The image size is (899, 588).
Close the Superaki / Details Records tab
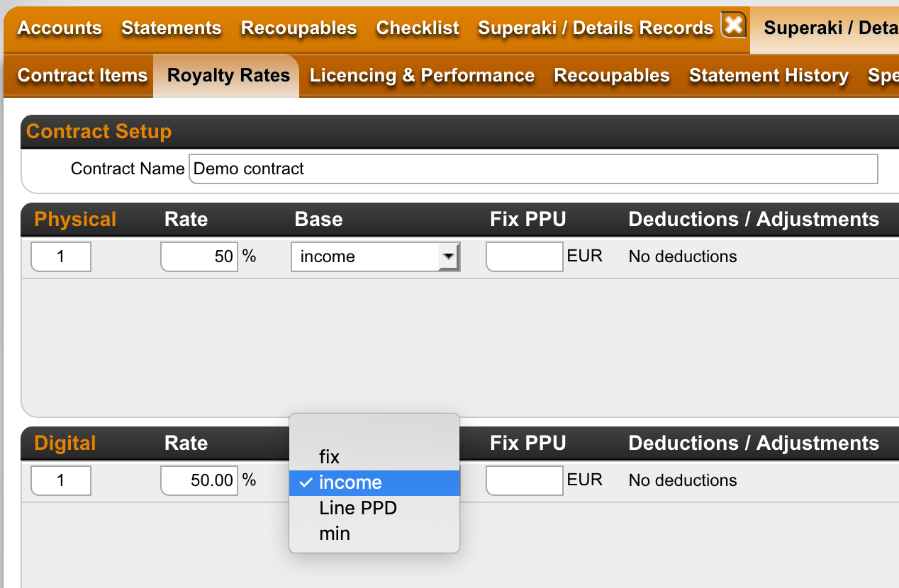(734, 26)
